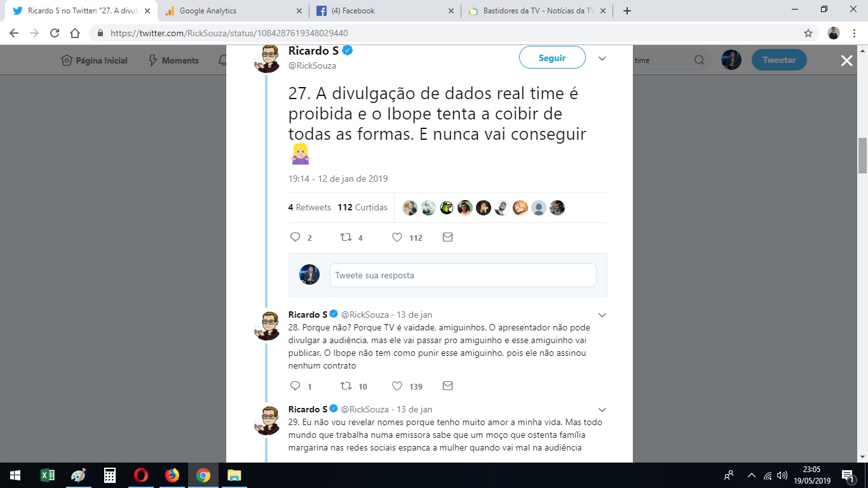868x488 pixels.
Task: Click the Tweete sua resposta reply field
Action: click(x=463, y=275)
